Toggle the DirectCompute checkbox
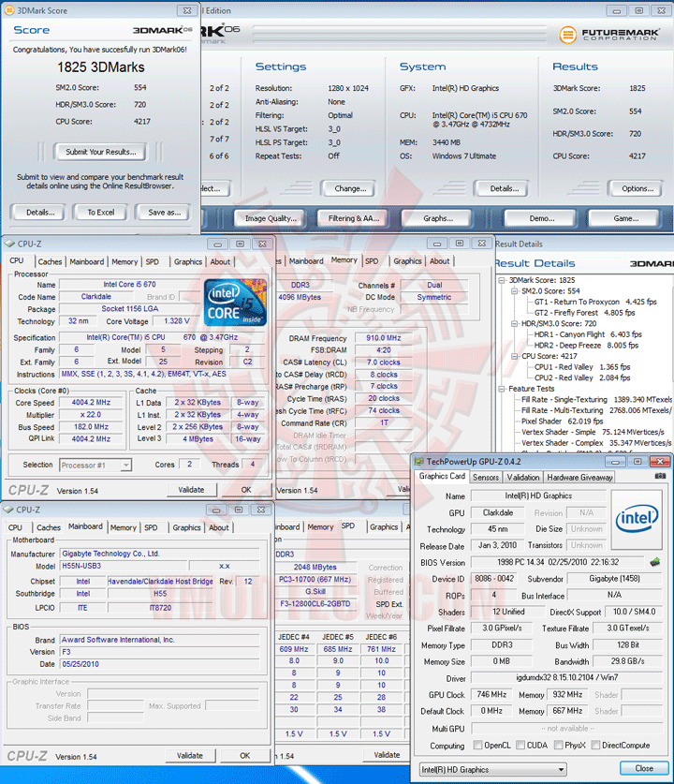The height and width of the screenshot is (784, 674). [x=595, y=745]
